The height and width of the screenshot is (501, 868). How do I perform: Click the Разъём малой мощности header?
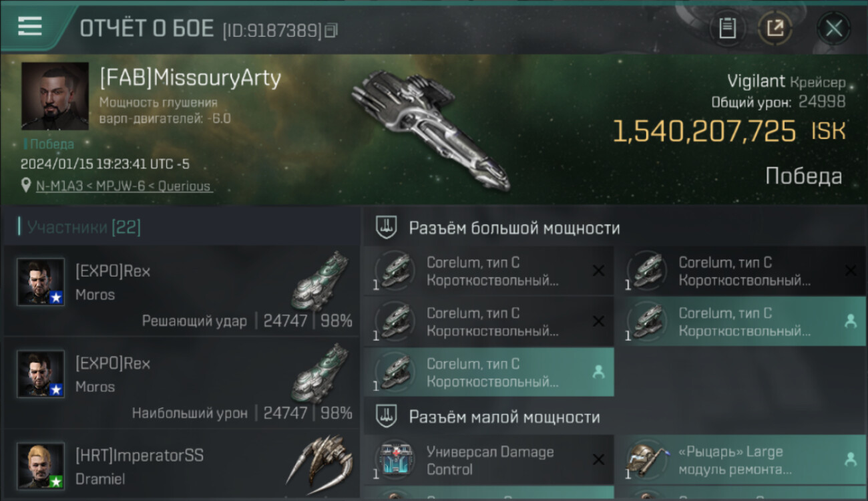pos(504,417)
